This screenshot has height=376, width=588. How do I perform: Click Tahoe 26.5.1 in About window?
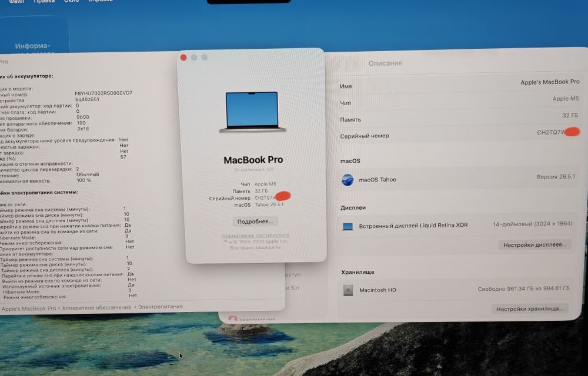click(269, 205)
